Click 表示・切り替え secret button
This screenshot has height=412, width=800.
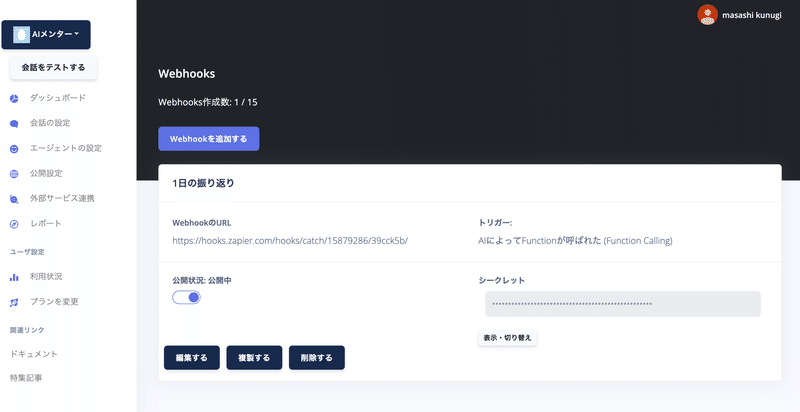click(x=507, y=338)
